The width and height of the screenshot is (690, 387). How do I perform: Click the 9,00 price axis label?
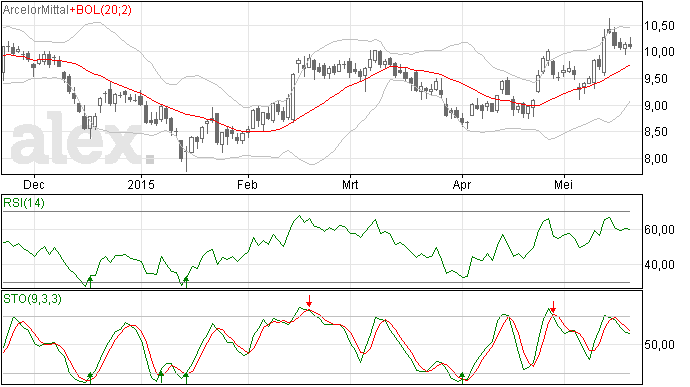[659, 106]
